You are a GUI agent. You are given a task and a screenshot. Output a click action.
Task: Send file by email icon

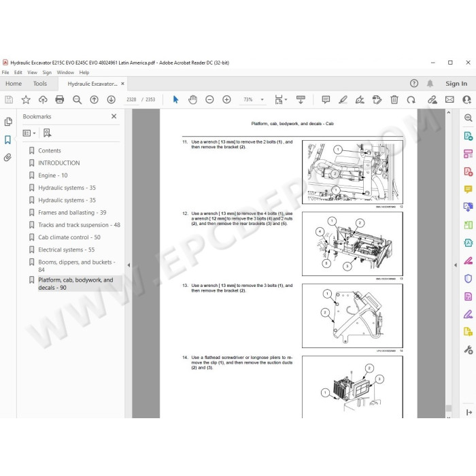tap(449, 99)
